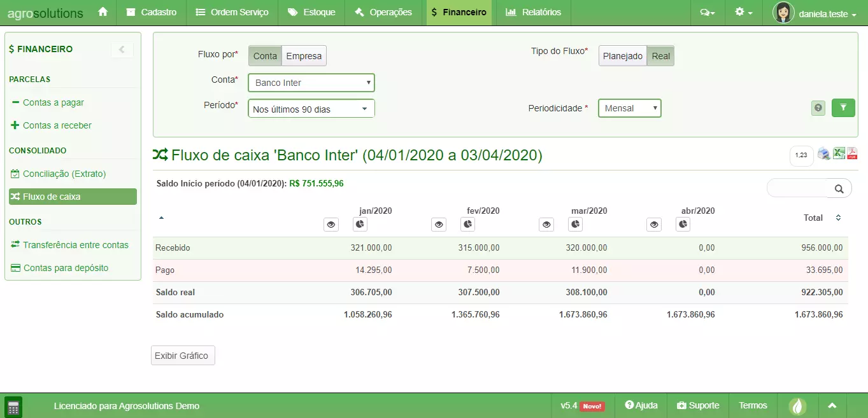The image size is (868, 418).
Task: Click the search magnifier icon
Action: point(839,188)
